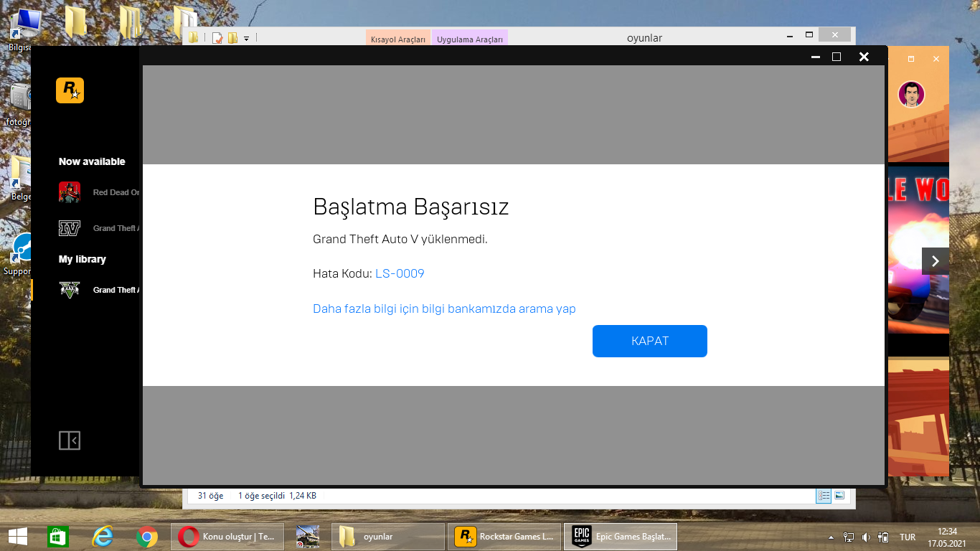980x551 pixels.
Task: Click the 'My library' sidebar heading
Action: (x=83, y=259)
